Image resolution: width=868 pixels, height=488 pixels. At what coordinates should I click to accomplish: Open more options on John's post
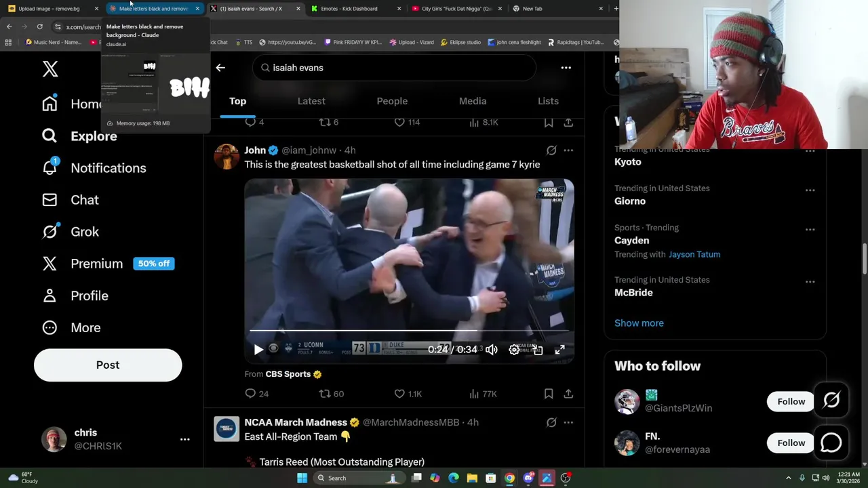(x=568, y=150)
